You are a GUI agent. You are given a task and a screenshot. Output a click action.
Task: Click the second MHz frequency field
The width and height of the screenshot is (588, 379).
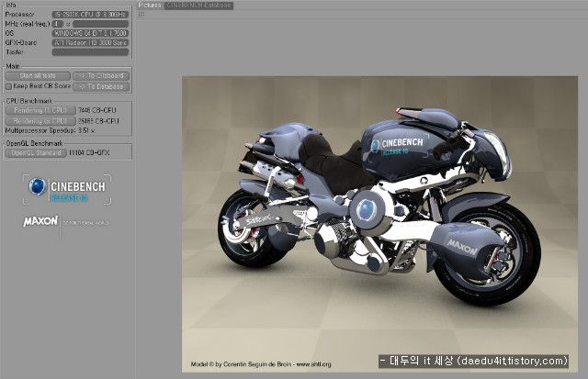pos(100,24)
